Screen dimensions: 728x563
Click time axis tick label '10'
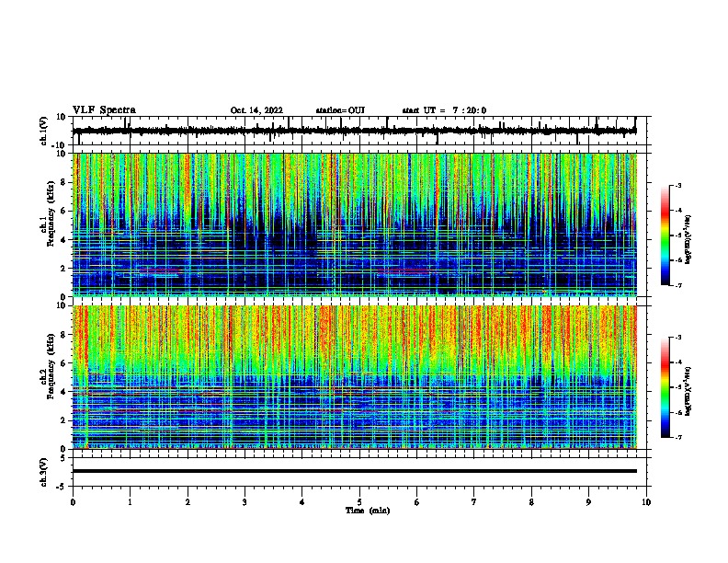coord(646,502)
